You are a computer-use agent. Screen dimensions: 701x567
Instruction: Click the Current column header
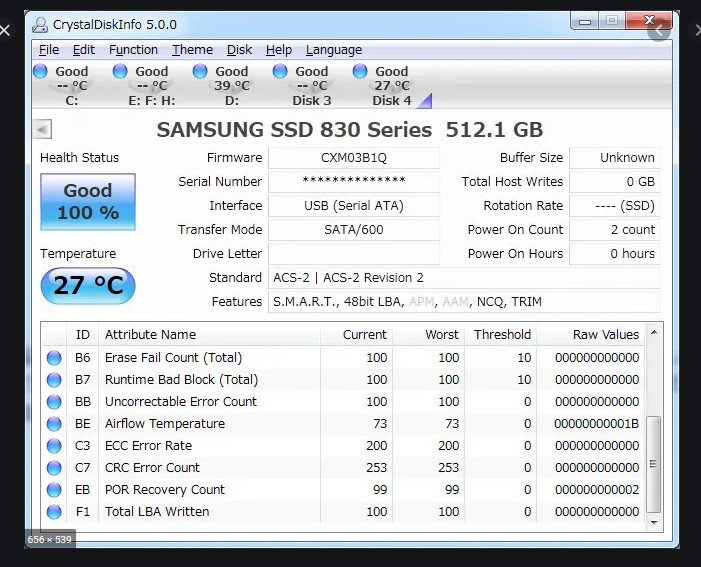(356, 334)
